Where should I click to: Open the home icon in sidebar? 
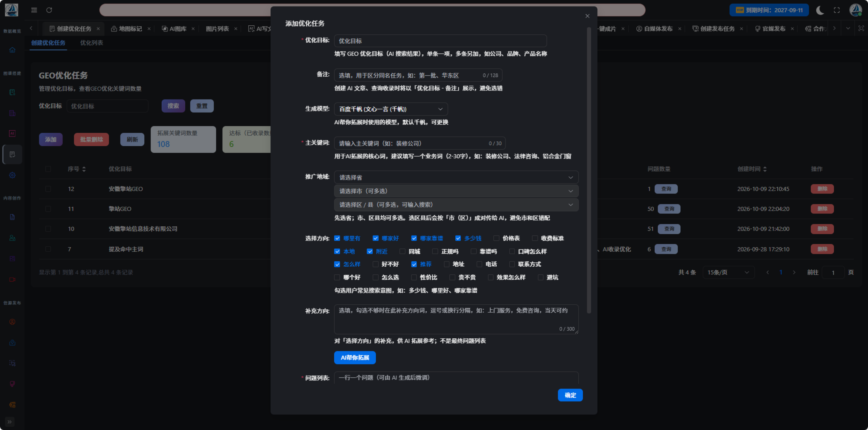[x=13, y=50]
